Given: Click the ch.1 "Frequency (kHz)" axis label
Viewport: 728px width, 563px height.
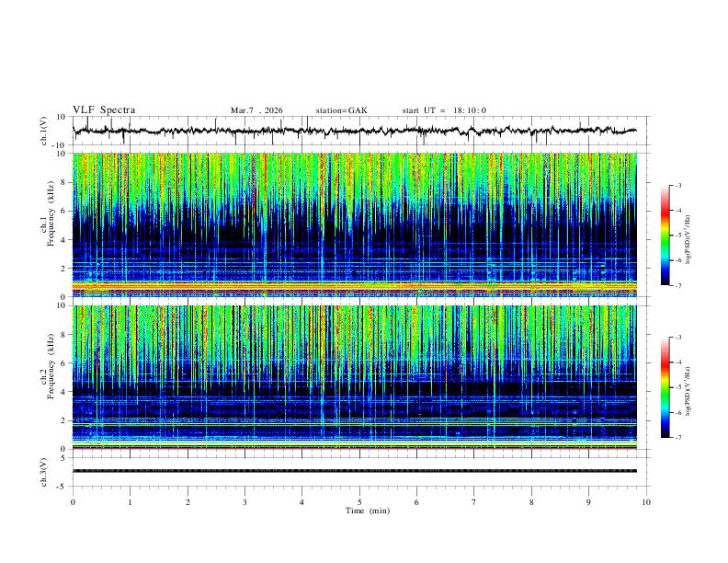Looking at the screenshot, I should coord(51,213).
